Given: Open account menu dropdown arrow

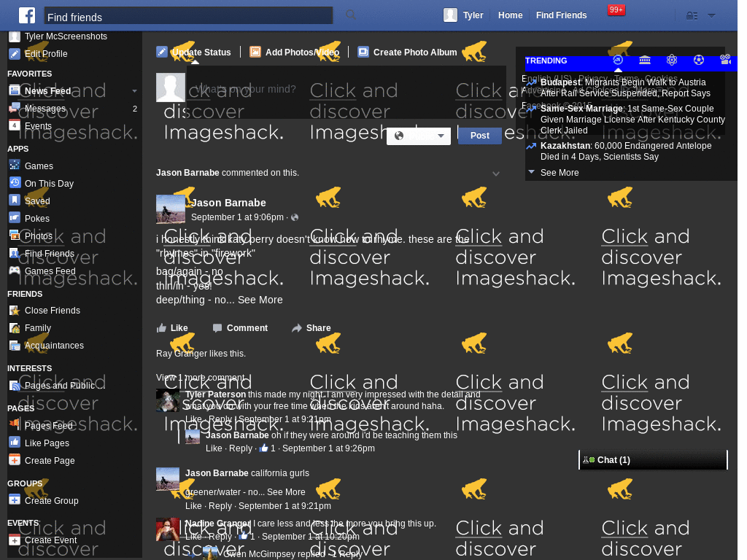Looking at the screenshot, I should point(711,16).
